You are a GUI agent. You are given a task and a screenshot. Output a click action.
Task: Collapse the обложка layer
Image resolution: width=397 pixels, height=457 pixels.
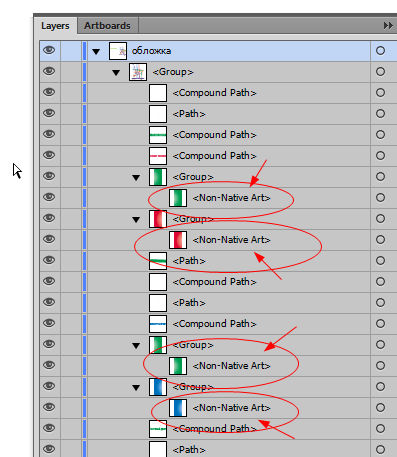tap(96, 51)
